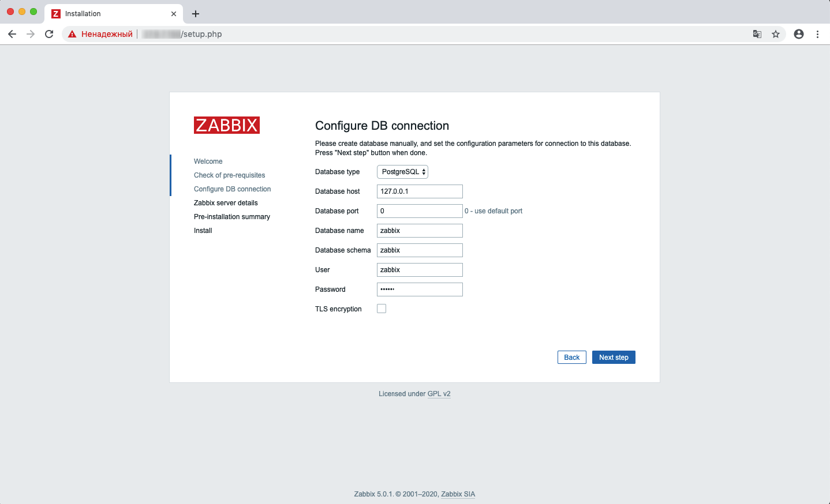Click the 'Ненадежный' security label

[x=107, y=34]
